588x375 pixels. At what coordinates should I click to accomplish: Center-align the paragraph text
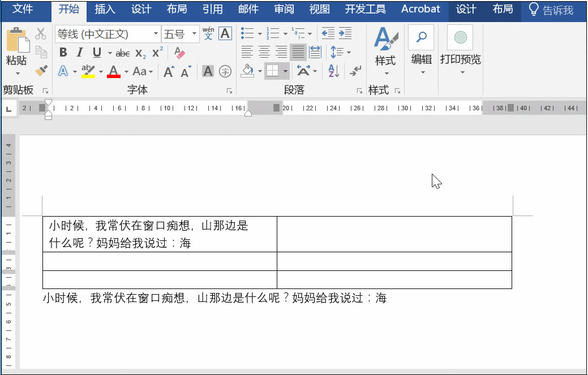tap(264, 53)
